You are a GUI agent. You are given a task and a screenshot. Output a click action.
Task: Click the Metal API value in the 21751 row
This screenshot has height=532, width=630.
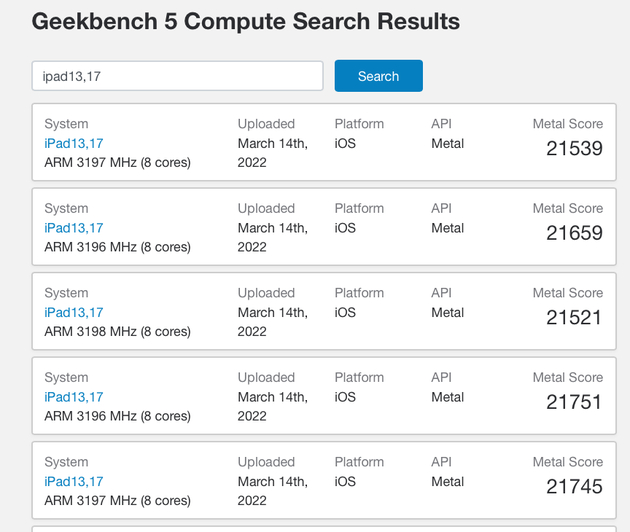pyautogui.click(x=447, y=397)
